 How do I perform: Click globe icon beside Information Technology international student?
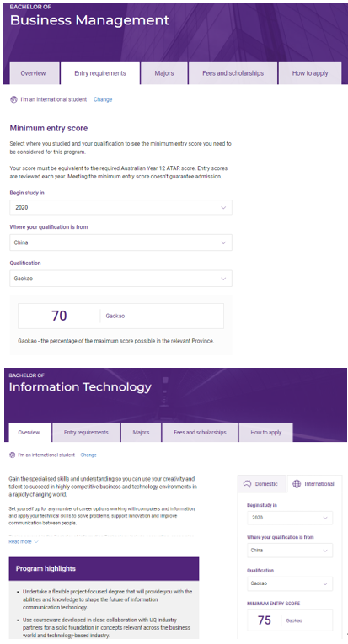12,455
